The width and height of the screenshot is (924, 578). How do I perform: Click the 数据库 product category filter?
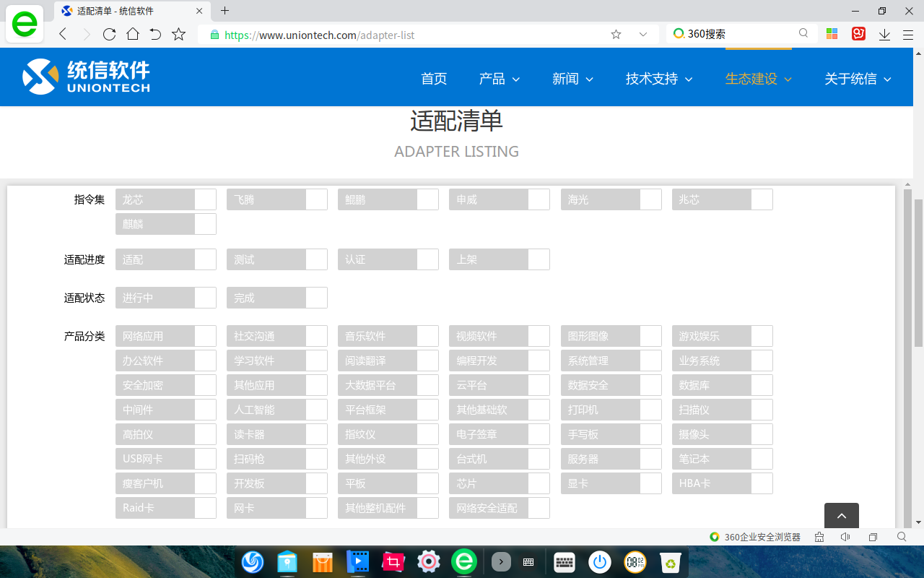pos(722,385)
